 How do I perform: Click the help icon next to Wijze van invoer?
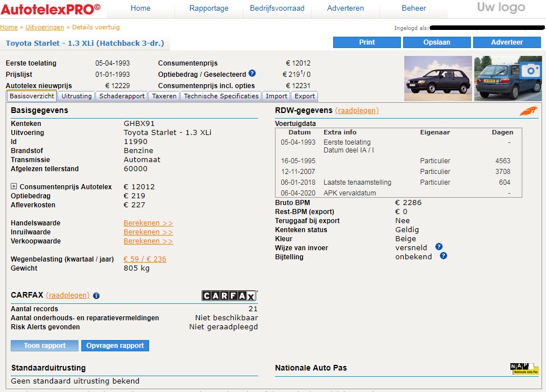point(439,247)
